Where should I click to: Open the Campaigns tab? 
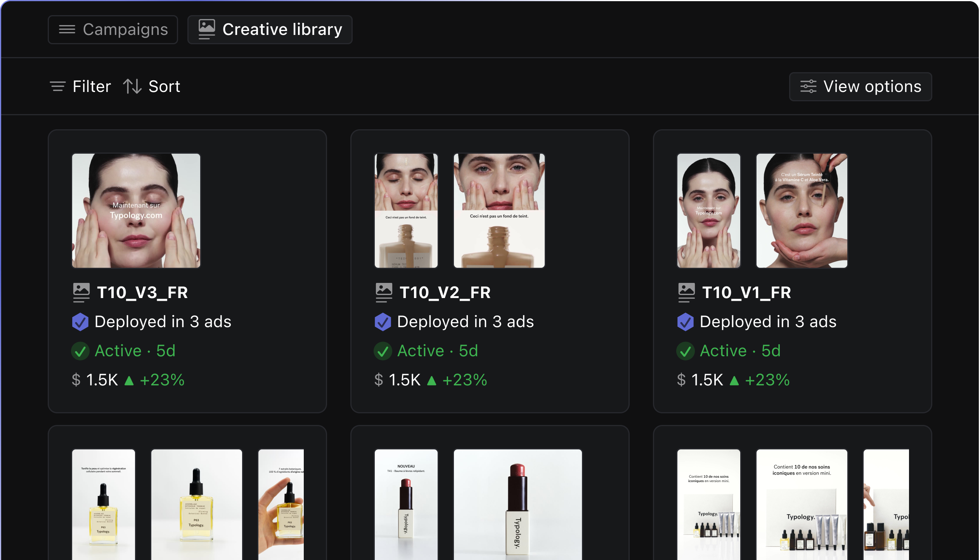[113, 29]
